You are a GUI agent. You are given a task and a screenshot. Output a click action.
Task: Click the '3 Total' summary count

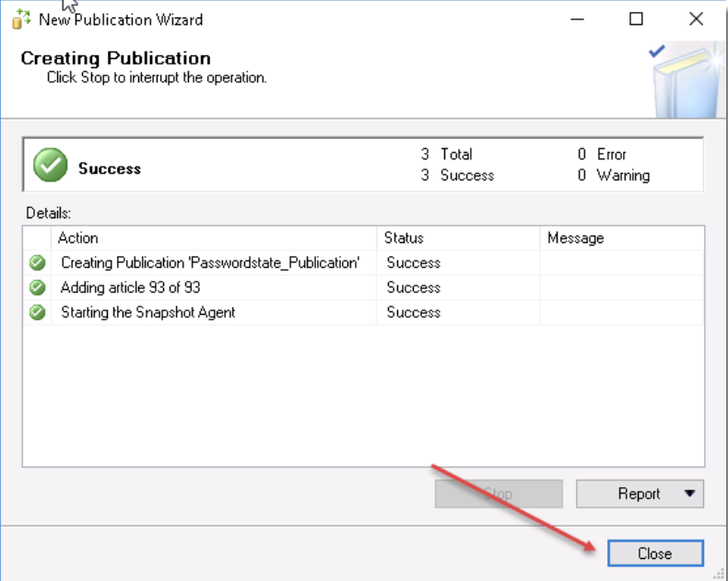pyautogui.click(x=447, y=154)
